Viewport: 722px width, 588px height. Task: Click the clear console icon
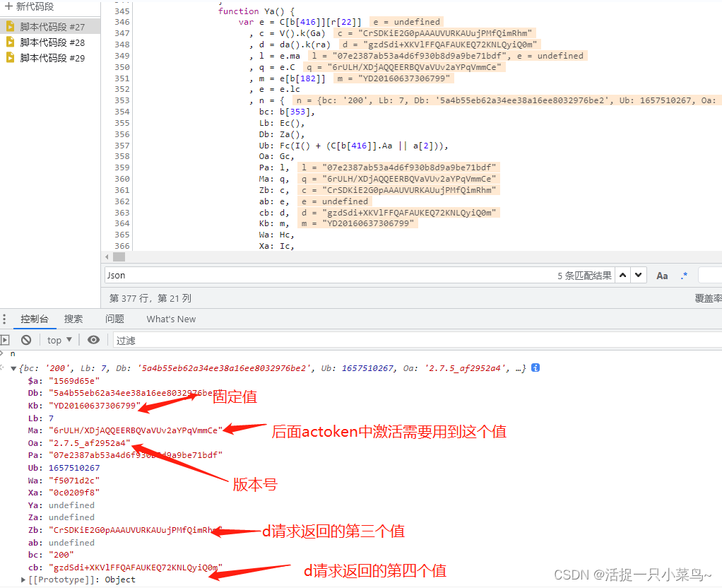[x=26, y=340]
